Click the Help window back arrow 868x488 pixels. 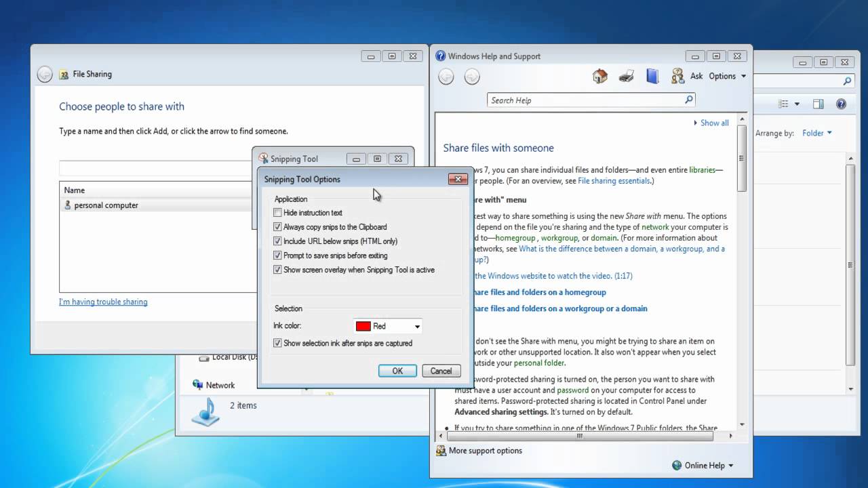coord(446,77)
